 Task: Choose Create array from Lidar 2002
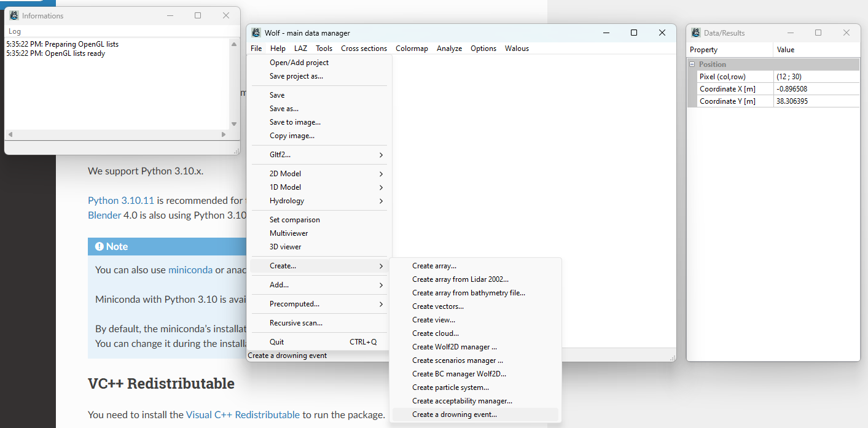coord(460,279)
